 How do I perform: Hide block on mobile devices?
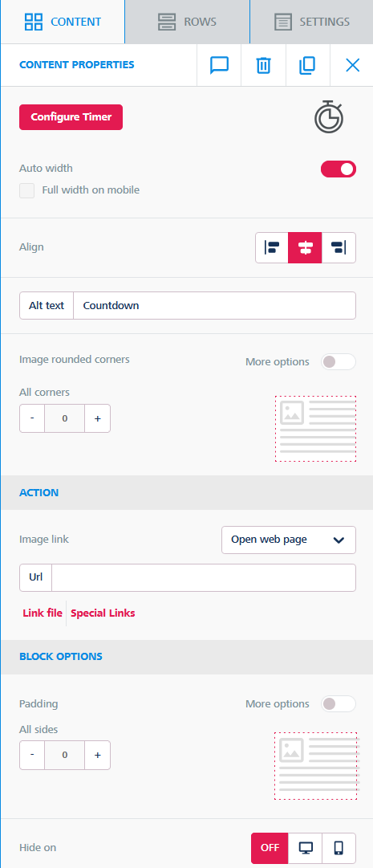point(339,848)
